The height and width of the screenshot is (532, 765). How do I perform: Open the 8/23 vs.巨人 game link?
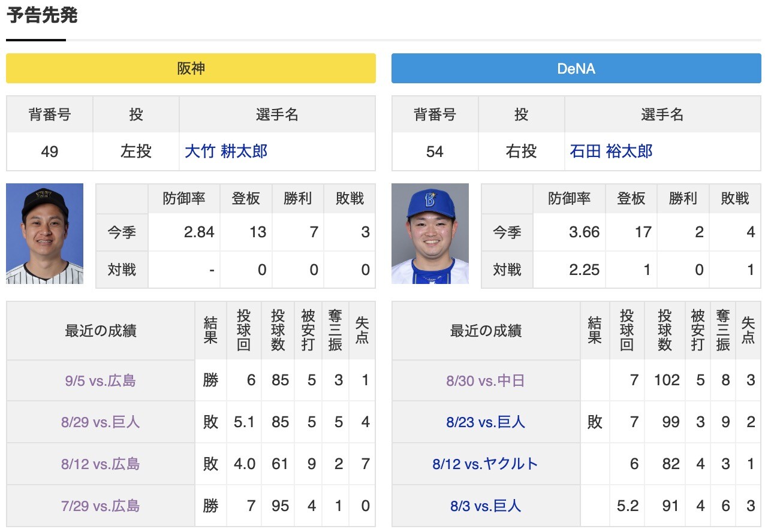click(486, 422)
